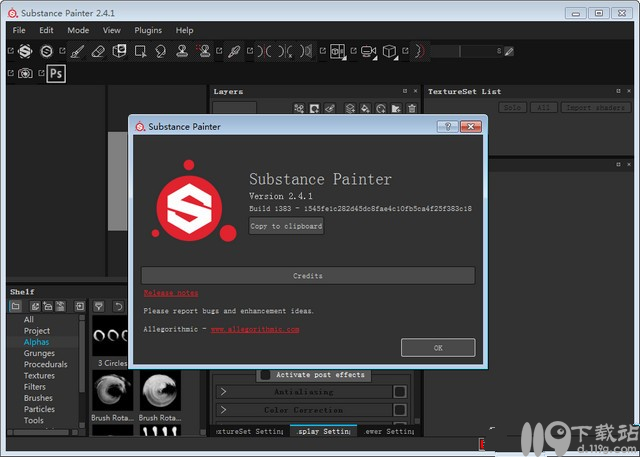Click Copy to clipboard button

[287, 226]
